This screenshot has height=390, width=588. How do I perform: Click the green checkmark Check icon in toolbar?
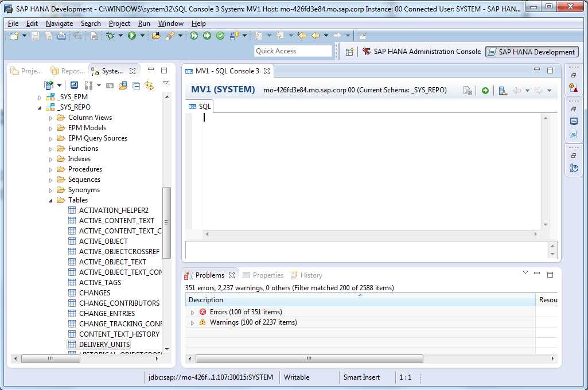(x=220, y=36)
